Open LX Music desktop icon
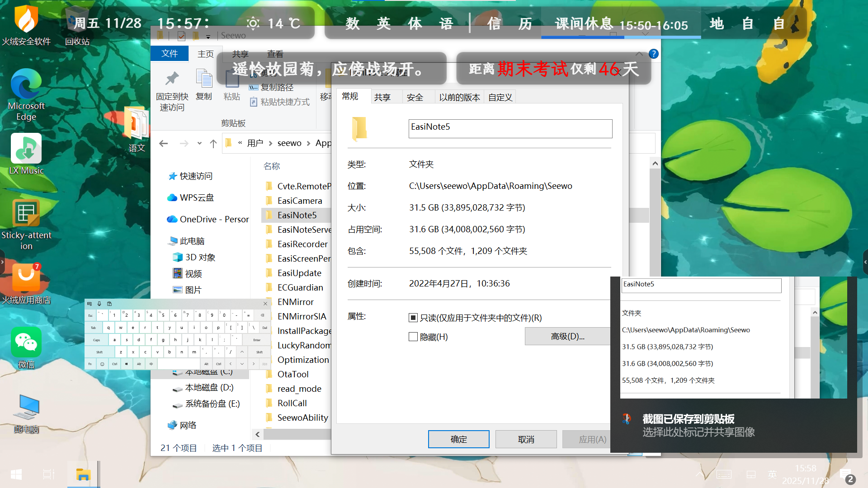868x488 pixels. pyautogui.click(x=26, y=149)
